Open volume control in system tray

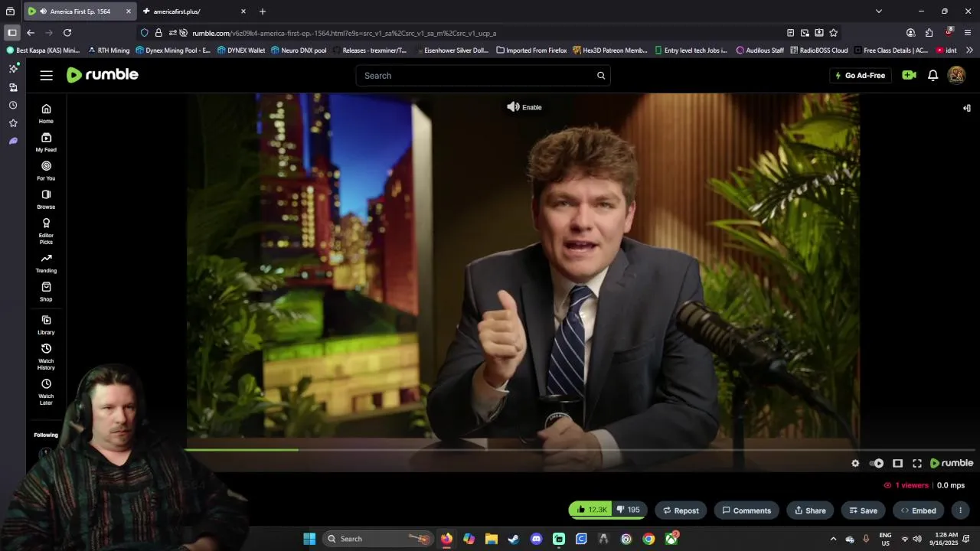coord(917,539)
